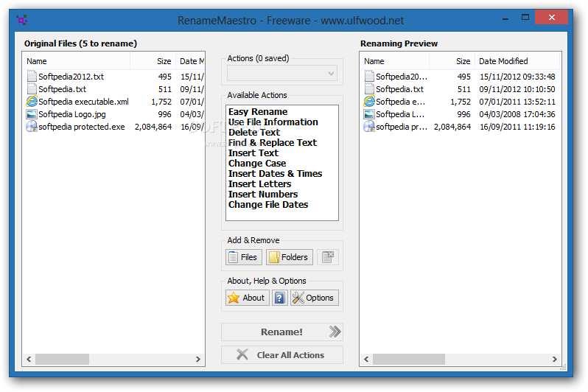Sort Original Files by Size column
The image size is (588, 392).
tap(153, 61)
